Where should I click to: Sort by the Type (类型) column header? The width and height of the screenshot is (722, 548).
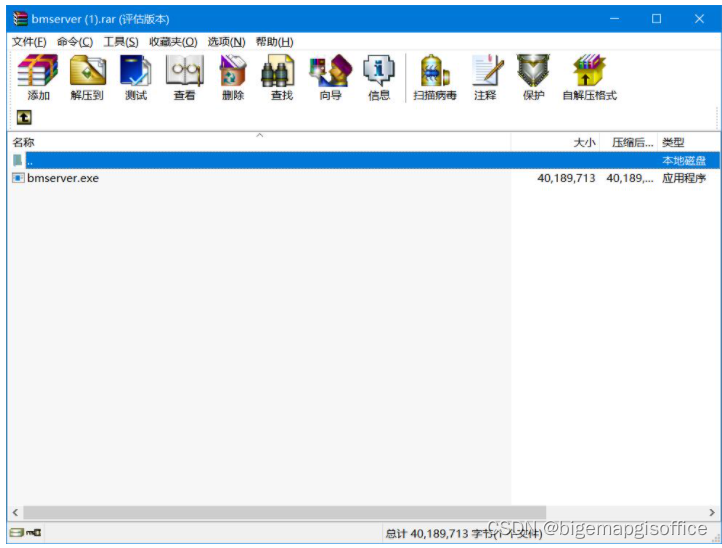point(688,142)
